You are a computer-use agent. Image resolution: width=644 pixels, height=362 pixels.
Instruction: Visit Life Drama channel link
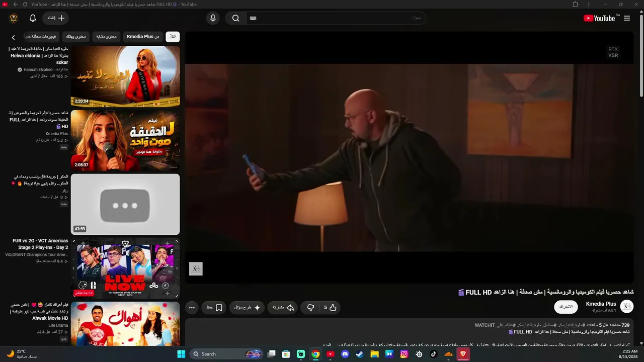[58, 325]
